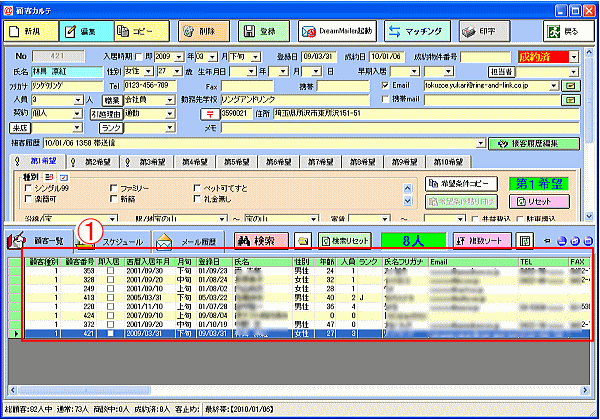The width and height of the screenshot is (600, 420).
Task: Click the horizontal scrollbar of customer list
Action: (298, 391)
